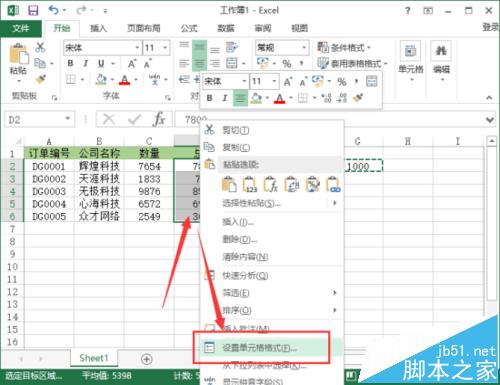Toggle Bold on the floating mini toolbar
Viewport: 500px width, 385px height.
(209, 98)
